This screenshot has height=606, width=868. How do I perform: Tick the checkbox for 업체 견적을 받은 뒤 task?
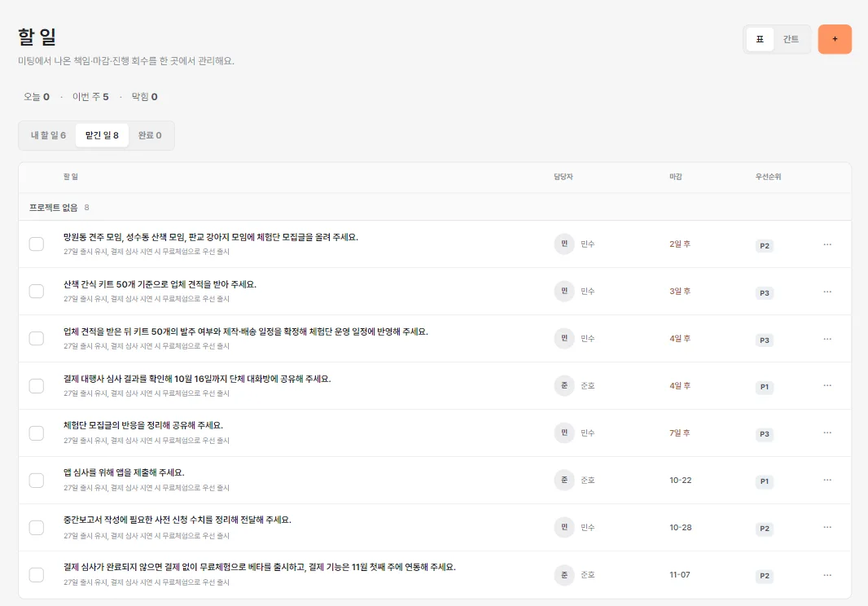[37, 338]
